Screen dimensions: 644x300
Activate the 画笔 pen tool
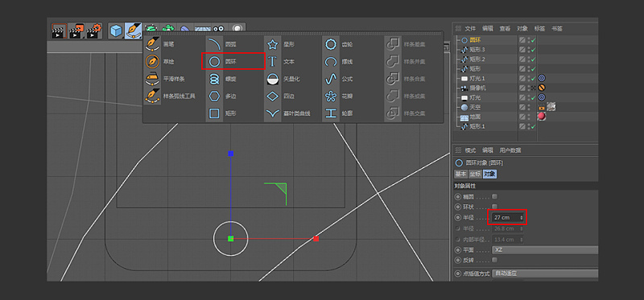152,44
